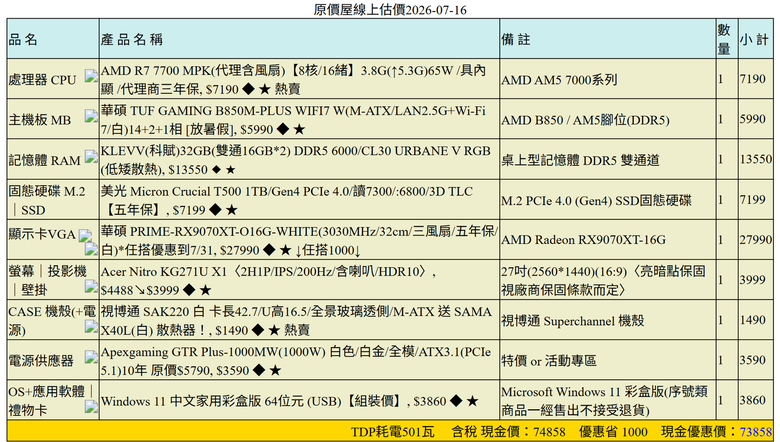The image size is (780, 442).
Task: Click the TDP耗電501瓦 footer text
Action: 393,432
